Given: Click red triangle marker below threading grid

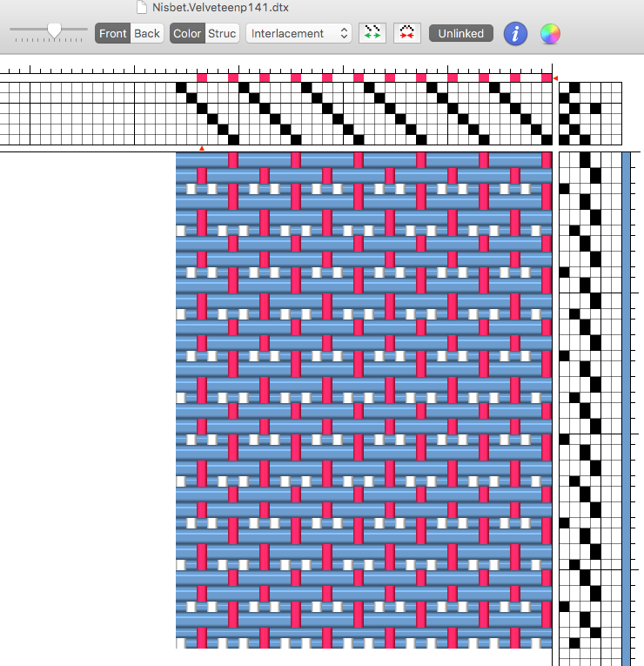Looking at the screenshot, I should (x=202, y=148).
